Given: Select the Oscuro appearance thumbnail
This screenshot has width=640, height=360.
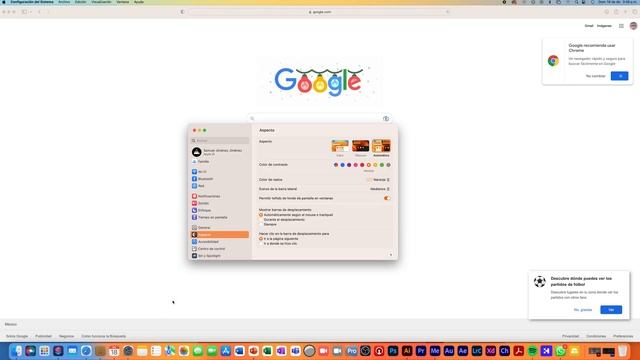Looking at the screenshot, I should tap(360, 146).
